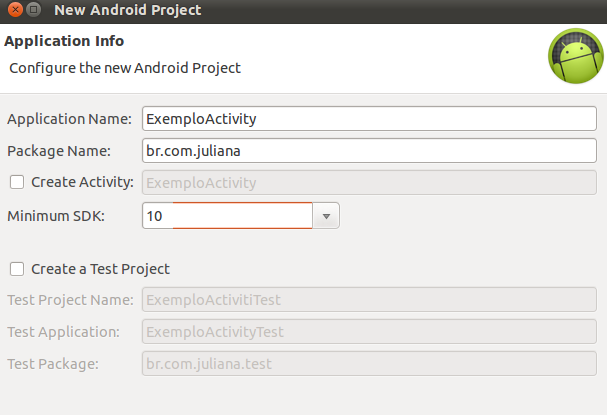
Task: Click the Test Application field
Action: coord(369,332)
